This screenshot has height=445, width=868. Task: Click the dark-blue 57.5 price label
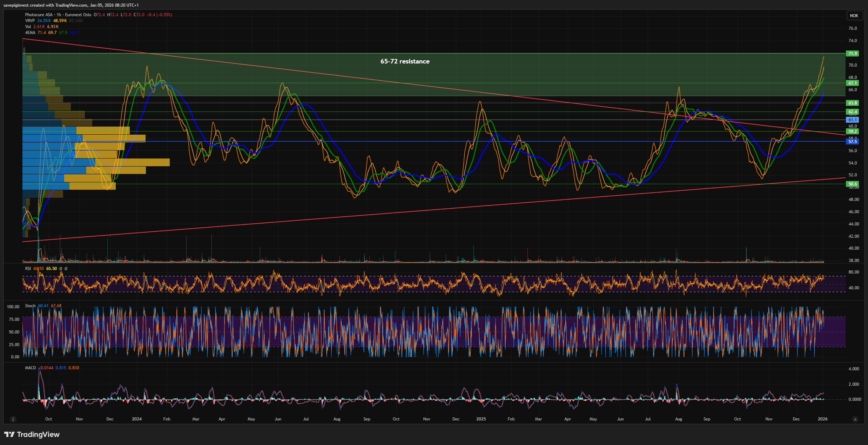[853, 142]
